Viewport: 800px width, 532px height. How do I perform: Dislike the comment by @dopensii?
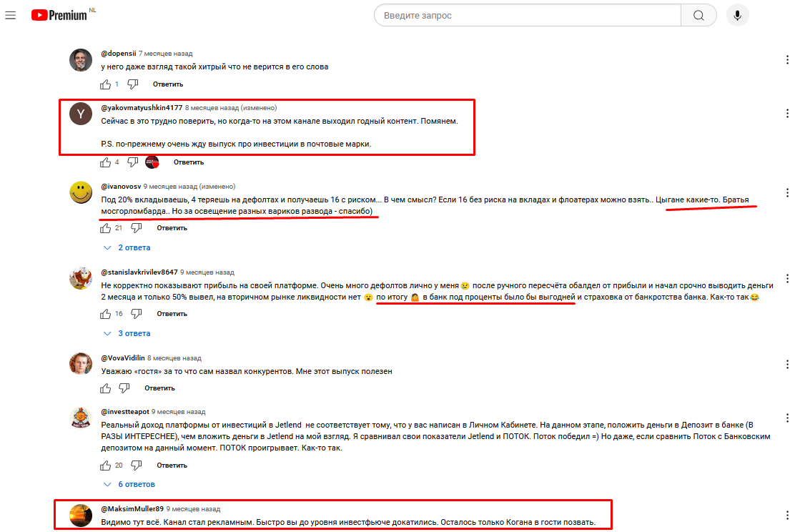tap(133, 84)
